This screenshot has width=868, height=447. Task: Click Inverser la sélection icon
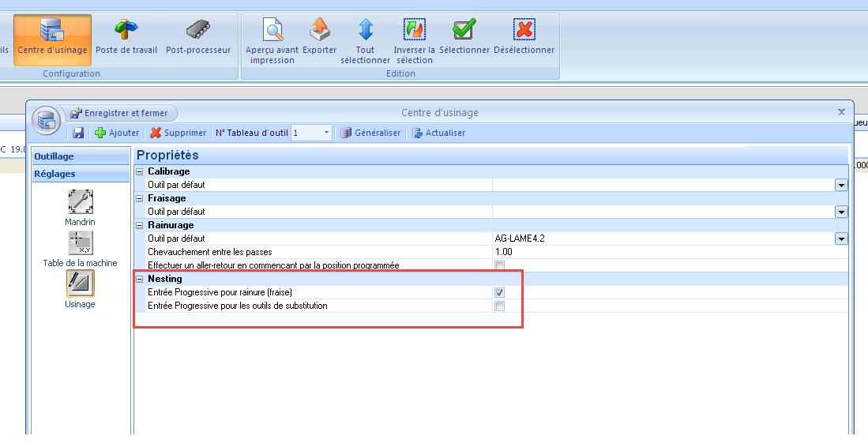point(414,32)
